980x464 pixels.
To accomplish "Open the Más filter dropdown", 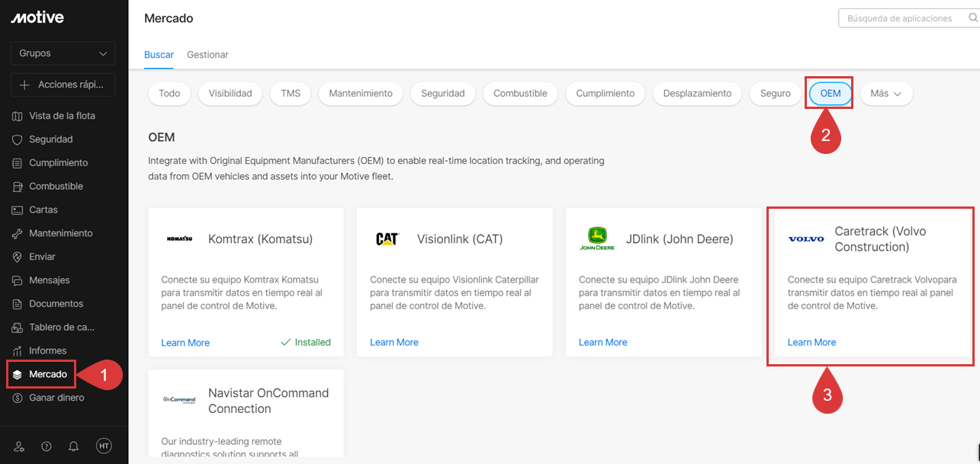I will click(x=886, y=94).
